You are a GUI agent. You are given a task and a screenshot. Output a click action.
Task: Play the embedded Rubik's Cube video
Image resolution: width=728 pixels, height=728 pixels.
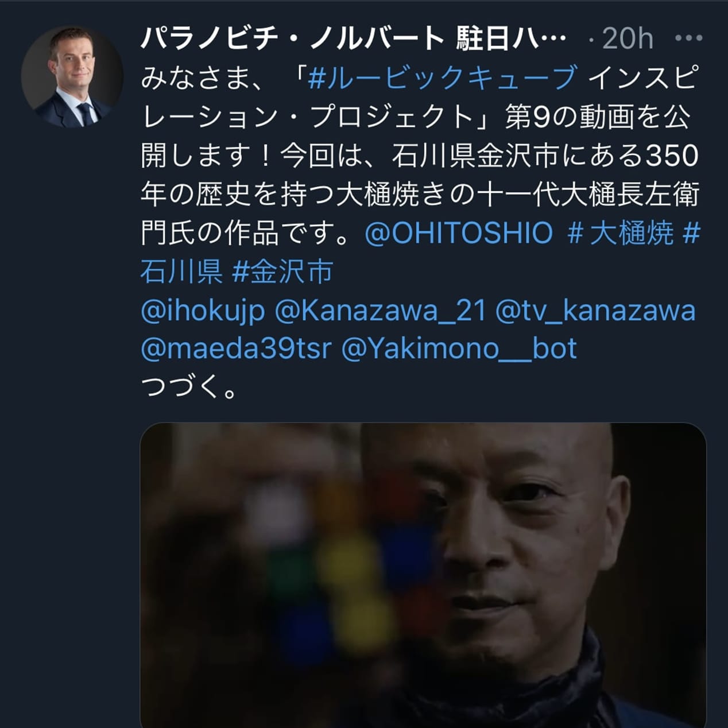(423, 575)
